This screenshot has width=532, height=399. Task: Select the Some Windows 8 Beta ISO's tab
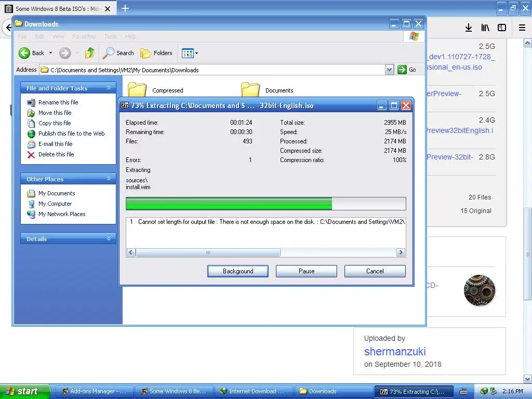[x=57, y=8]
